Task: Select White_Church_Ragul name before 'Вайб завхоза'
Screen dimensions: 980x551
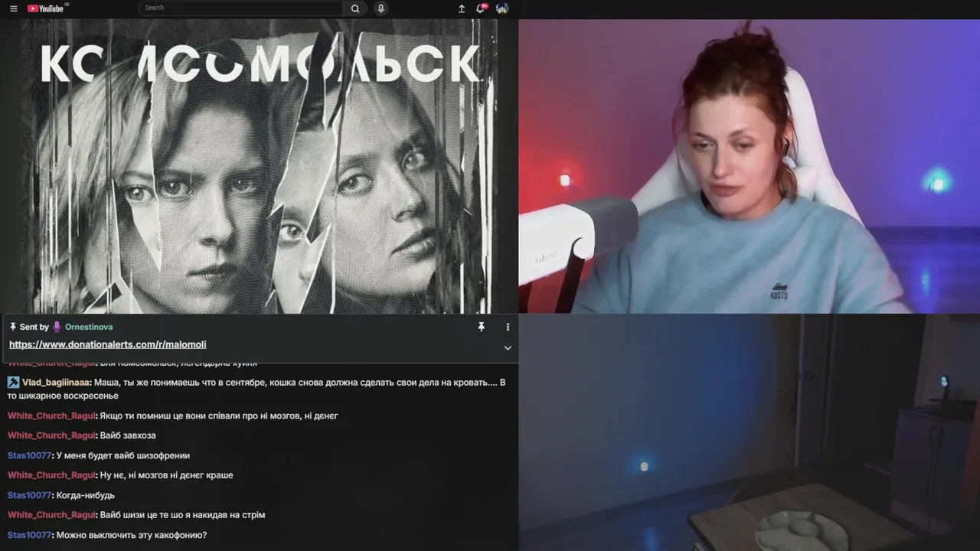Action: tap(51, 435)
